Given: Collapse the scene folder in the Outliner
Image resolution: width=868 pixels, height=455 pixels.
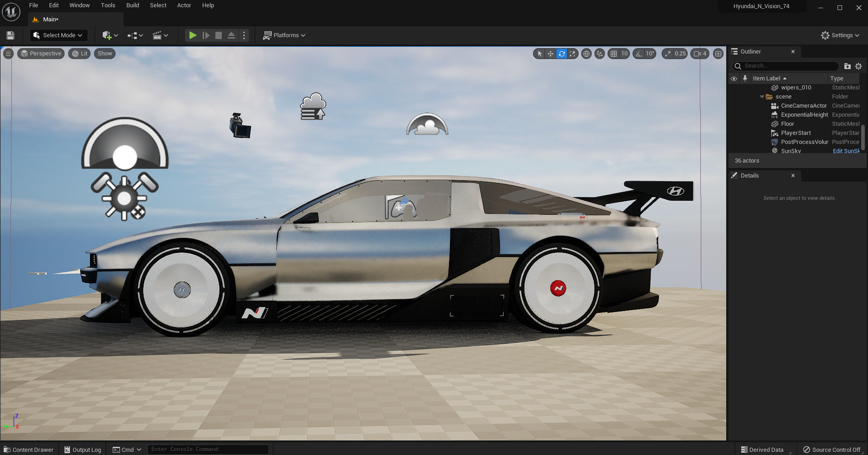Looking at the screenshot, I should tap(762, 97).
